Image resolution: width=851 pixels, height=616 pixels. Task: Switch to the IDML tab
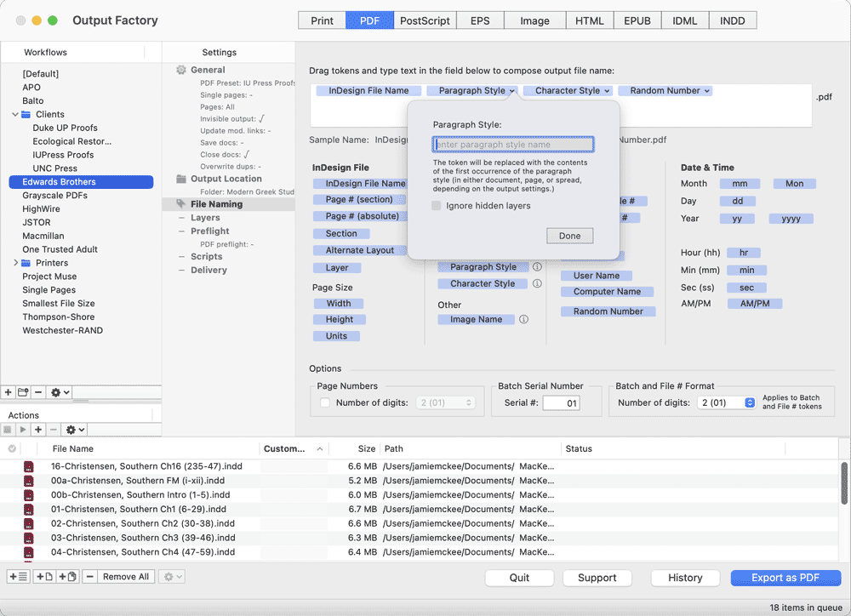[x=684, y=20]
